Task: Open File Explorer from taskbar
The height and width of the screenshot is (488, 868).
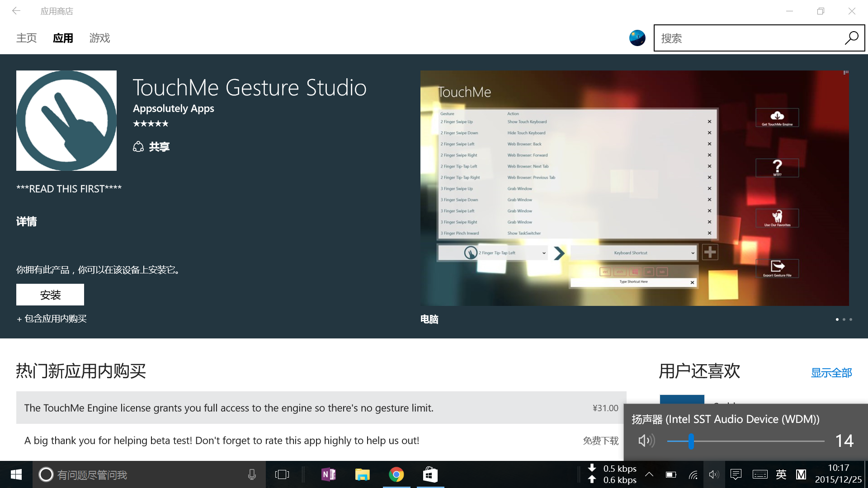Action: click(x=363, y=474)
